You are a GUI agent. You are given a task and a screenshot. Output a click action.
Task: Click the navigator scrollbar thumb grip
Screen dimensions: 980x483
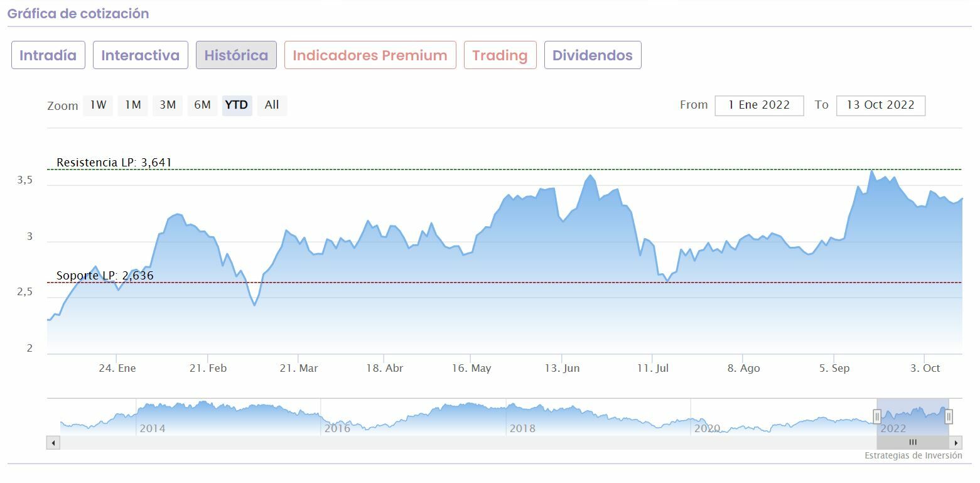click(913, 443)
